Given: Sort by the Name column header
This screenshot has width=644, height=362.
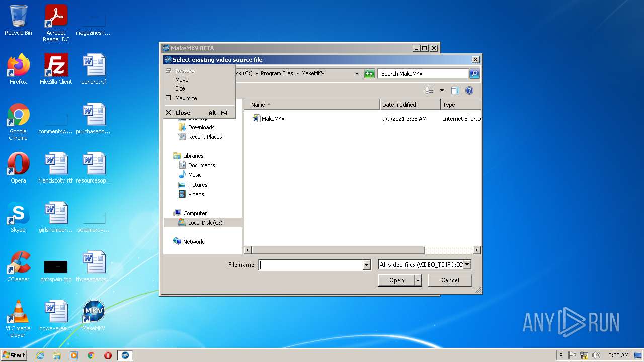Looking at the screenshot, I should tap(312, 105).
